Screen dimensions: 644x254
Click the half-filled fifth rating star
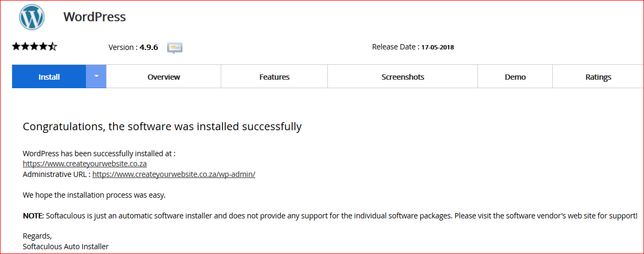click(53, 47)
